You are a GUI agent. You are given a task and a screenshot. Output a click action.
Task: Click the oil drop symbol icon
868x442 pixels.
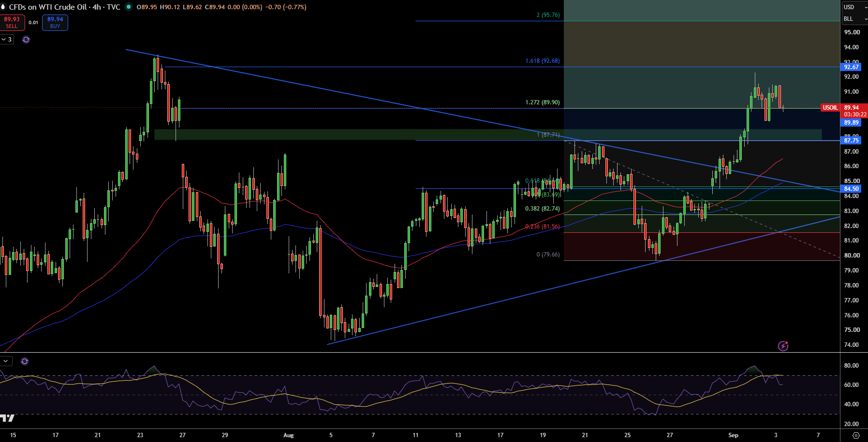click(x=3, y=7)
